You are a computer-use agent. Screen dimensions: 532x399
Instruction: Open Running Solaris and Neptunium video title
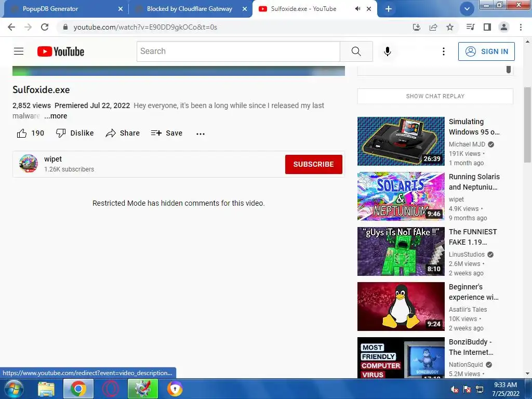[x=474, y=182]
